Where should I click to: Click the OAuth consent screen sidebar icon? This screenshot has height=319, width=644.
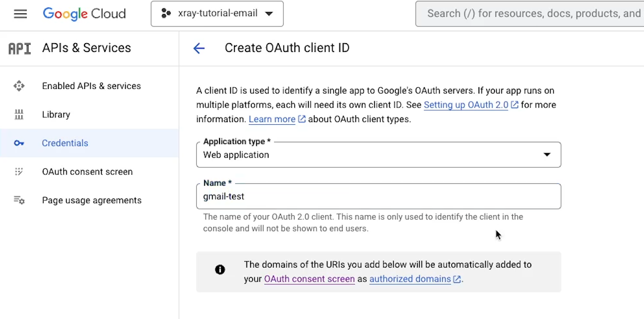pyautogui.click(x=19, y=171)
